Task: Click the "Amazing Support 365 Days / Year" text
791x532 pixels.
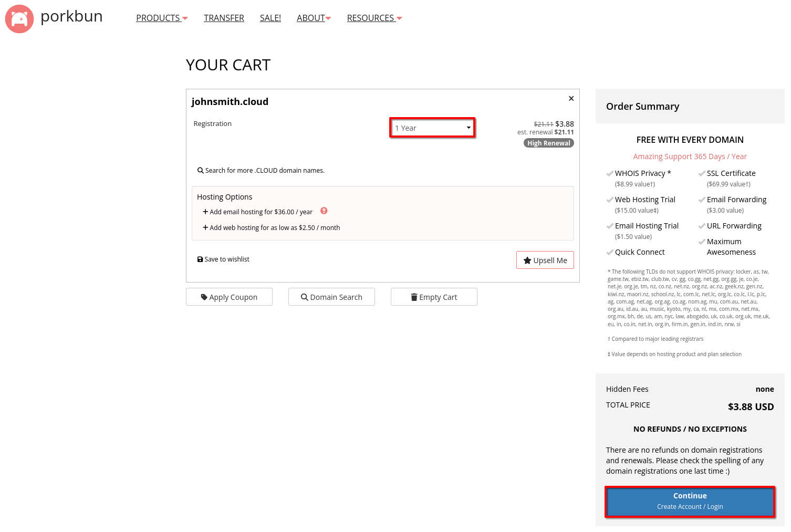Action: pyautogui.click(x=690, y=157)
